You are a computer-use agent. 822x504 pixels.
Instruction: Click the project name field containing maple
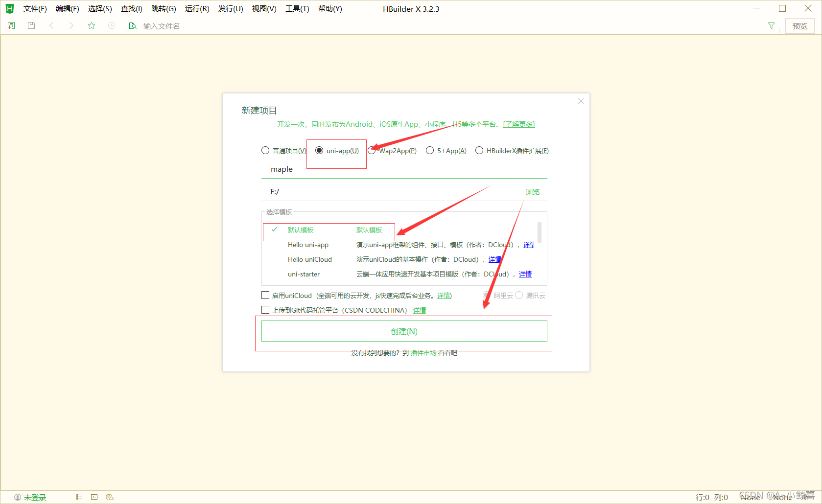pyautogui.click(x=404, y=169)
